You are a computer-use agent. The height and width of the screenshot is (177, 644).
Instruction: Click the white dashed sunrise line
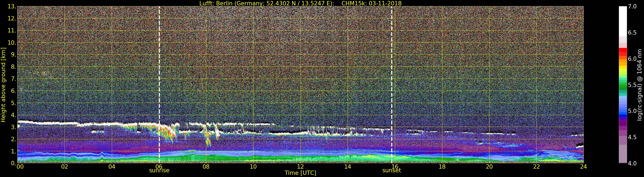click(159, 85)
